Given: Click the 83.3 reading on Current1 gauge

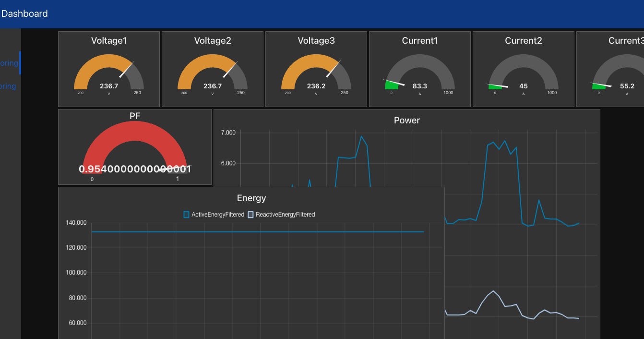Looking at the screenshot, I should point(420,86).
